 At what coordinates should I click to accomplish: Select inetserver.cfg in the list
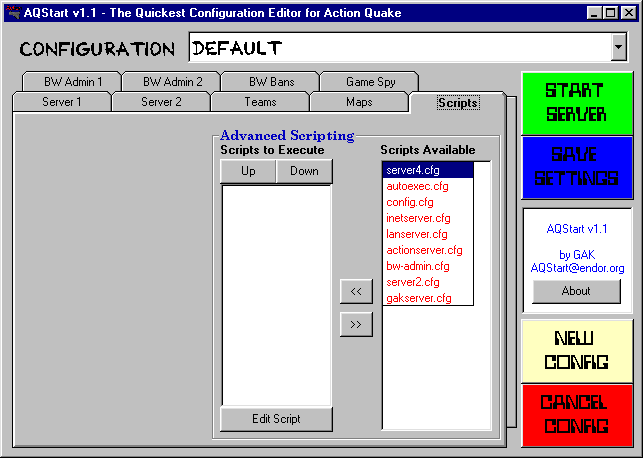(x=428, y=218)
